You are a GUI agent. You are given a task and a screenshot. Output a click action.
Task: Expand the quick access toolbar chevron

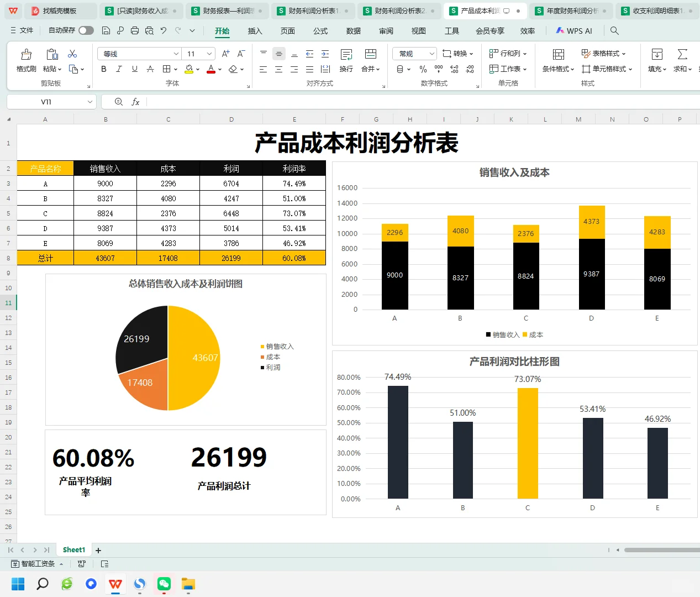[192, 31]
